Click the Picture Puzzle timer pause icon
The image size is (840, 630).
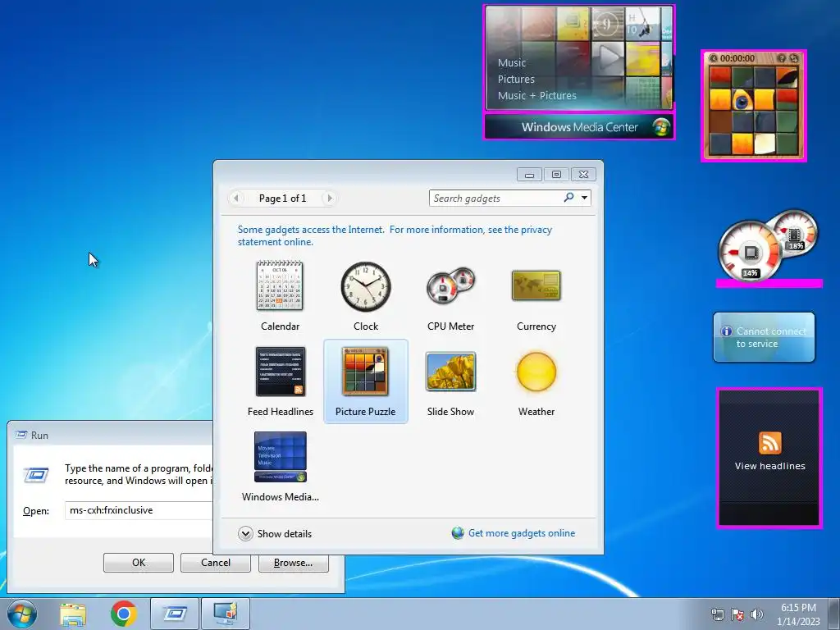pyautogui.click(x=713, y=58)
